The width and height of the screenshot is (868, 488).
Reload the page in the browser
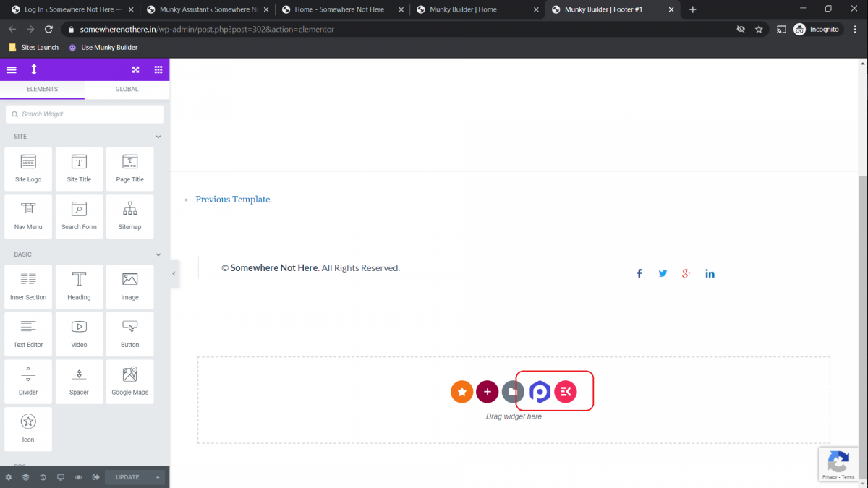coord(48,30)
